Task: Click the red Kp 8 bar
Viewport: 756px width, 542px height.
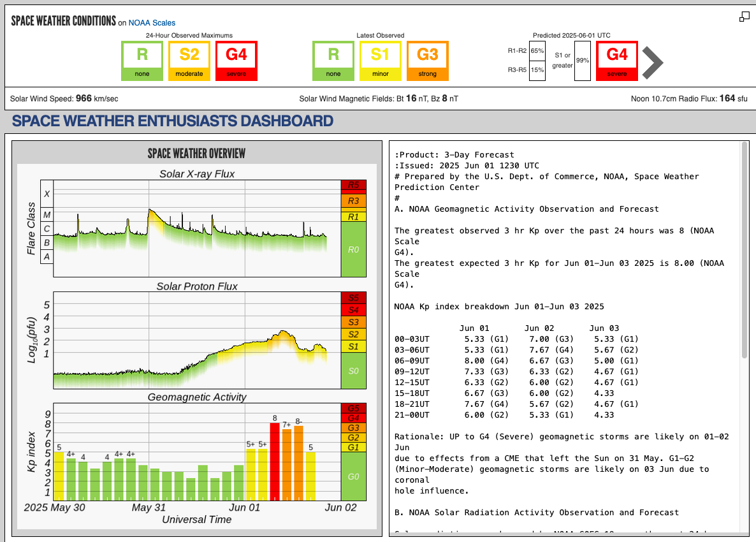Action: coord(275,462)
